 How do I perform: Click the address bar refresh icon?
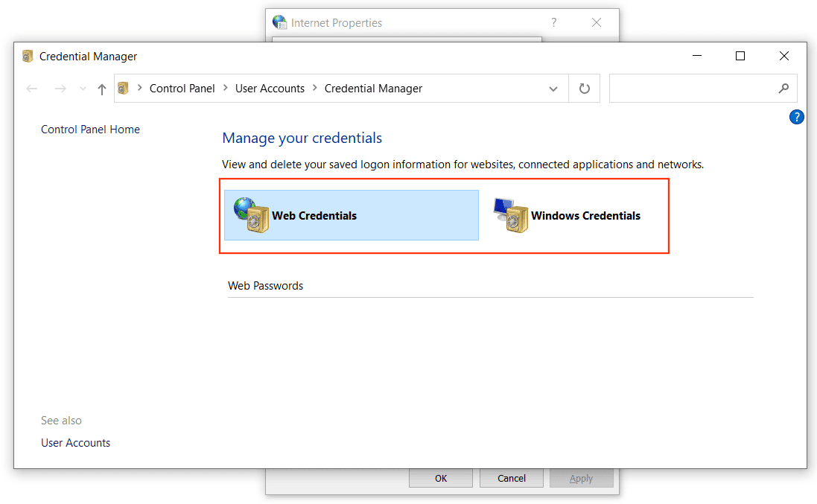click(x=584, y=88)
